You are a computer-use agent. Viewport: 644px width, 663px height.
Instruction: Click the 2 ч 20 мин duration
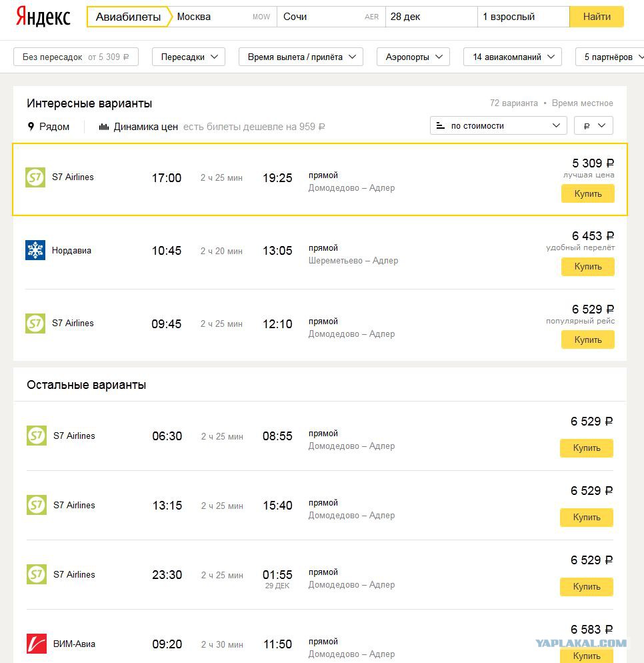[221, 251]
